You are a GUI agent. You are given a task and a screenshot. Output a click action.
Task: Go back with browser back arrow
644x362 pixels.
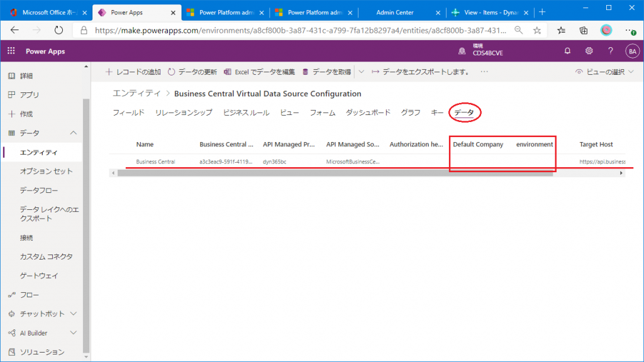tap(15, 30)
